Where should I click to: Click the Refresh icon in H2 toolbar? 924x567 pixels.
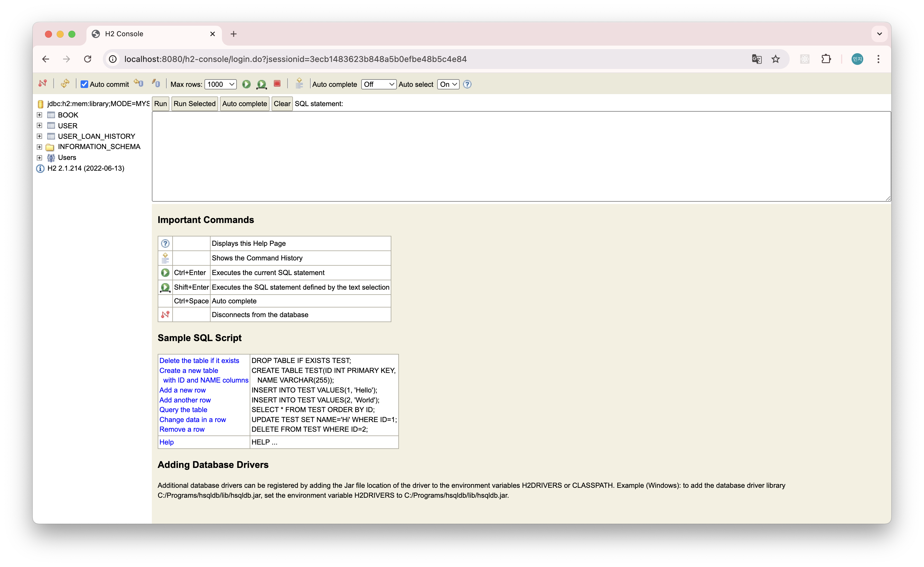coord(65,84)
